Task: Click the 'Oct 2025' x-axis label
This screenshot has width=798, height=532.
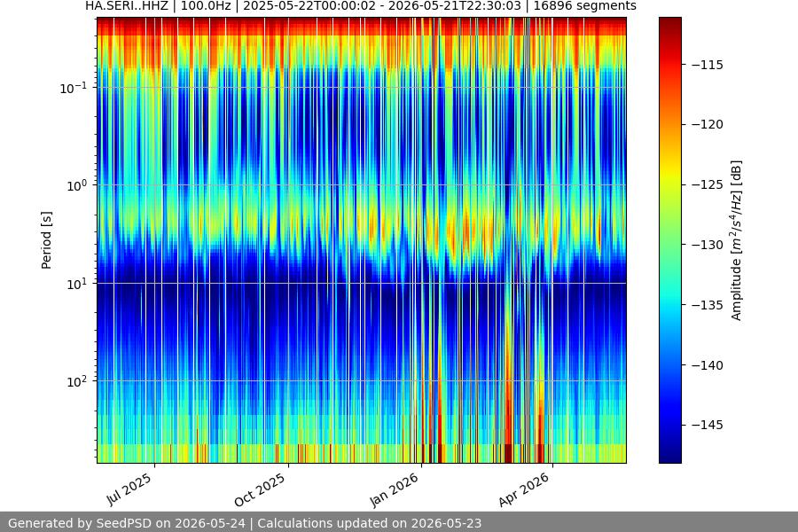Action: tap(260, 489)
